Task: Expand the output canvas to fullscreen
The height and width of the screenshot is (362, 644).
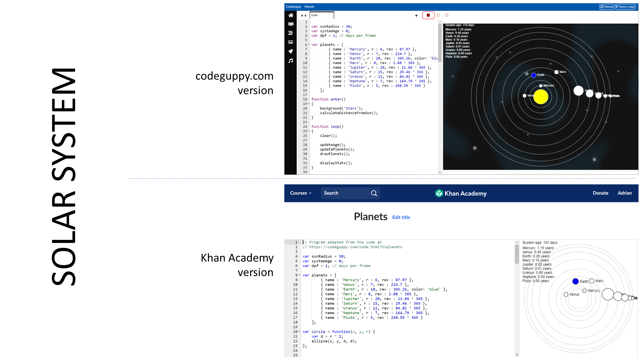Action: (447, 15)
